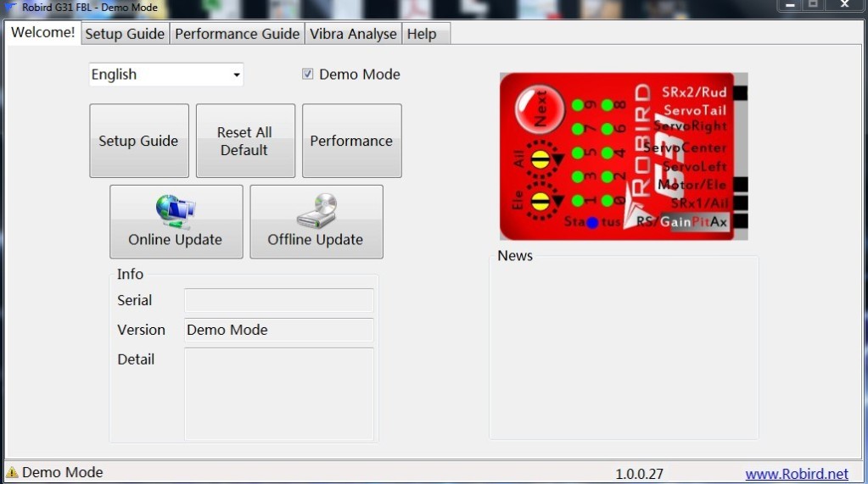The image size is (868, 484).
Task: Click the SRx2/Rud port label on device
Action: (x=693, y=92)
